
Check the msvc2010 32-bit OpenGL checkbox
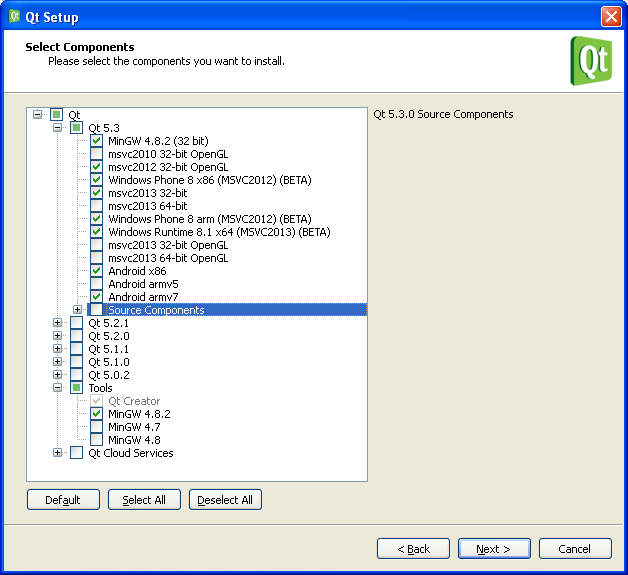96,154
